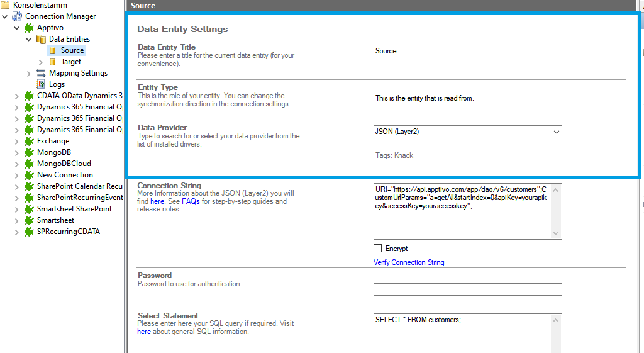644x353 pixels.
Task: Click the MongoDB connection icon
Action: tap(29, 152)
